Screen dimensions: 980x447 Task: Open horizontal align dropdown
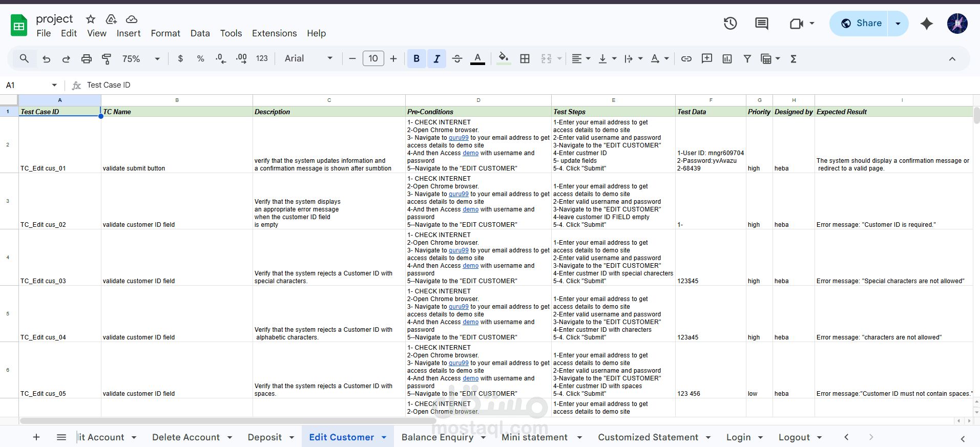coord(581,59)
